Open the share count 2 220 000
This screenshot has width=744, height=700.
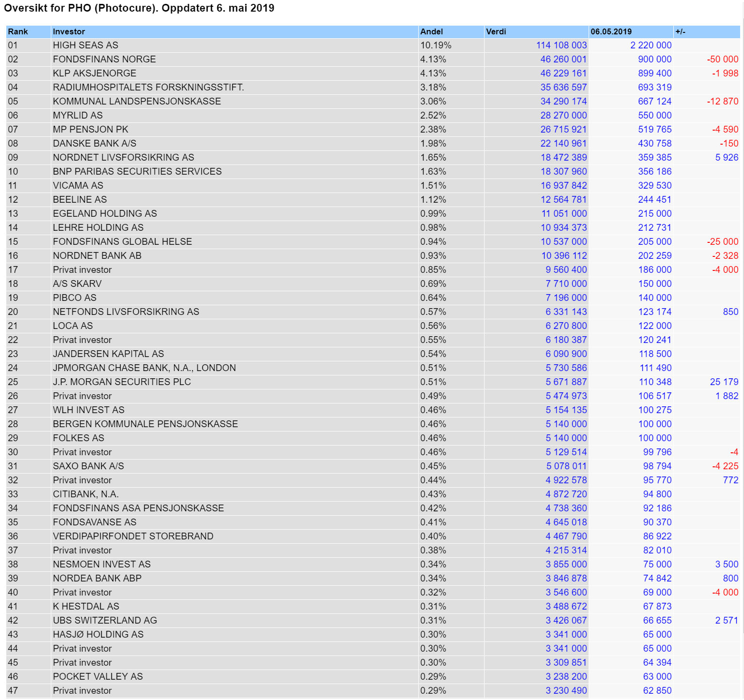(651, 45)
